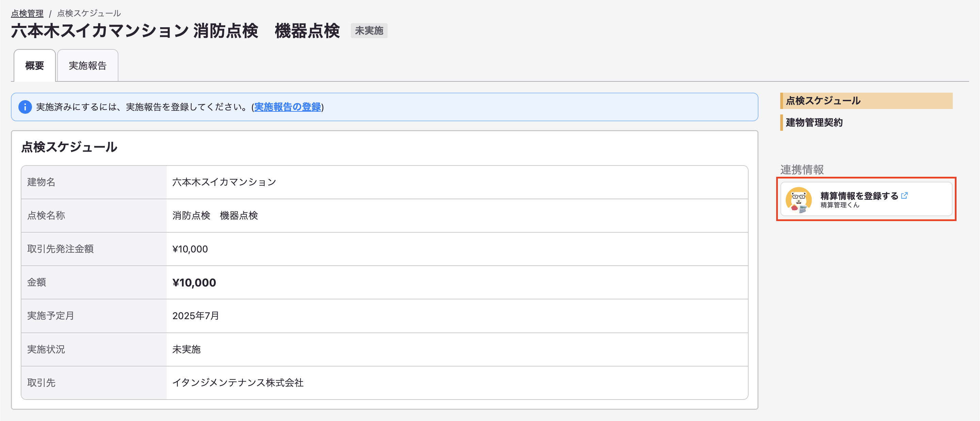Open the 点検管理 breadcrumb link
This screenshot has height=421, width=980.
(27, 13)
